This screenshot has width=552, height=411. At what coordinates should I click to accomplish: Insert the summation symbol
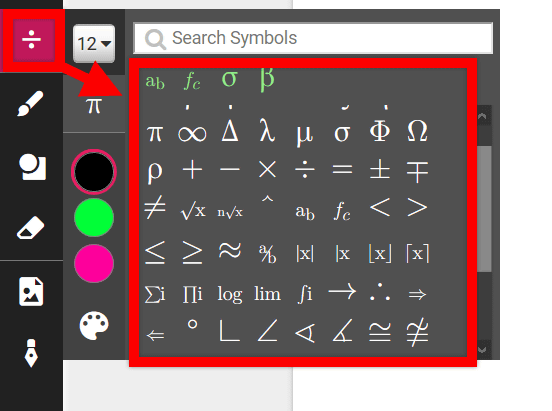tap(155, 294)
